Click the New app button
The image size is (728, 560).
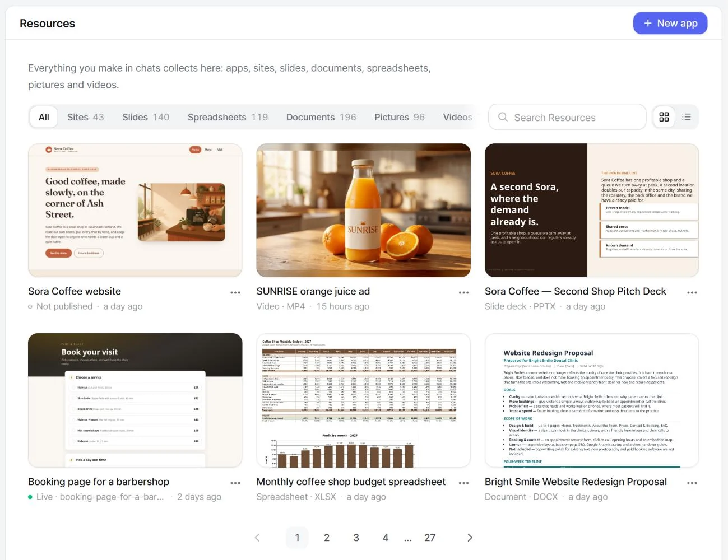point(670,23)
